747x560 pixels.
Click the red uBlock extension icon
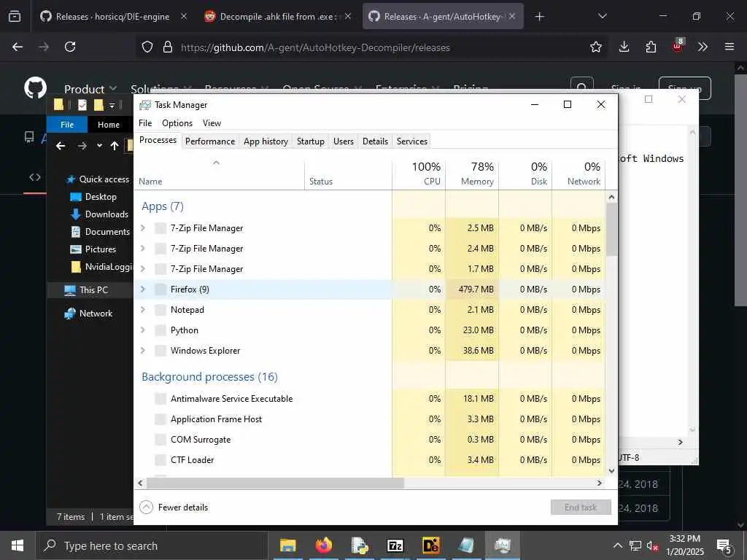[678, 46]
